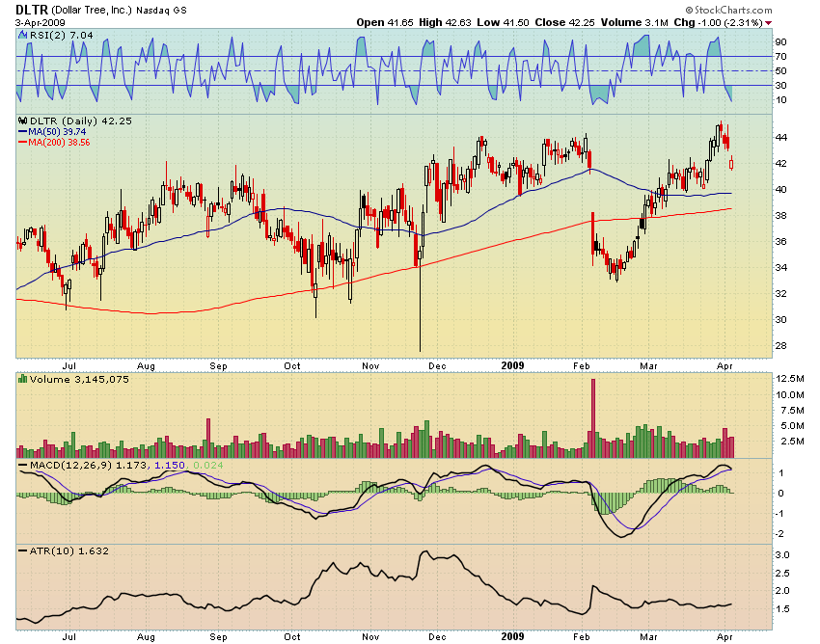Click the 2.0 label on the ATR axis
Image resolution: width=820 pixels, height=644 pixels.
pyautogui.click(x=782, y=591)
